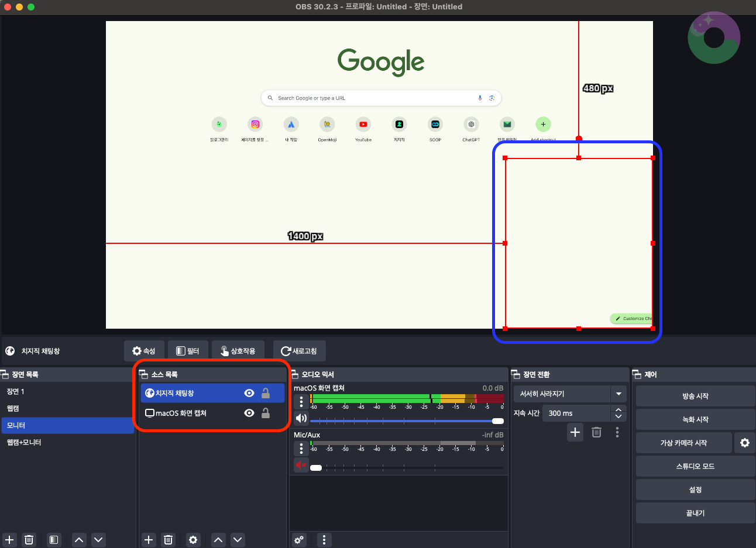Add a new scene with the plus icon
The image size is (756, 548).
click(x=9, y=540)
